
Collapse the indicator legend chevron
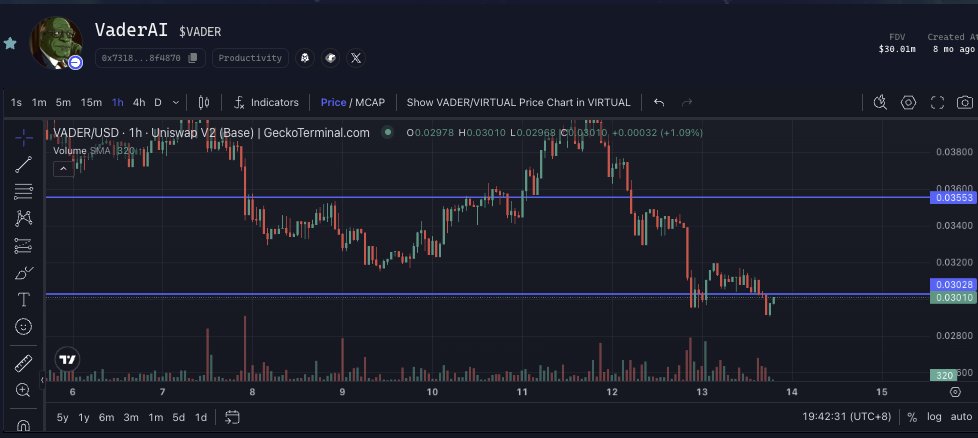[x=64, y=168]
